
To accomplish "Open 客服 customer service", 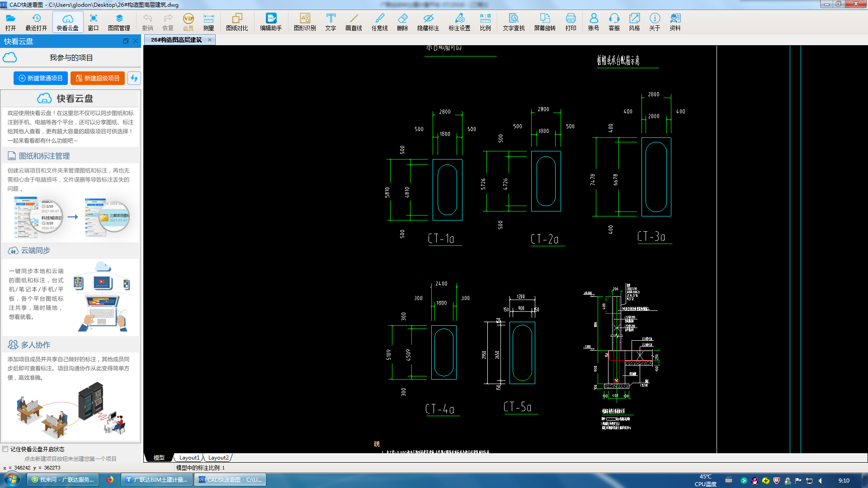I will pyautogui.click(x=614, y=22).
